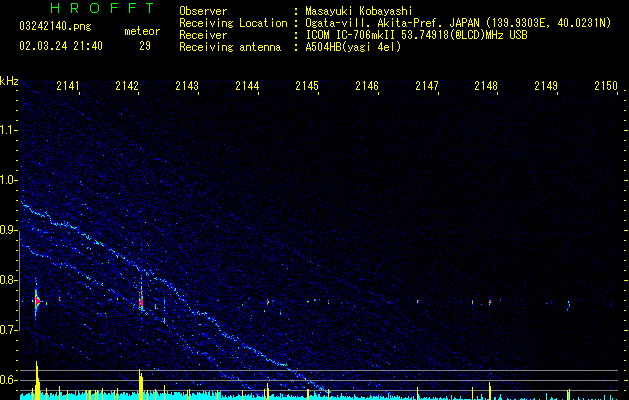Click the 2145 time axis marker
629x400 pixels.
307,86
